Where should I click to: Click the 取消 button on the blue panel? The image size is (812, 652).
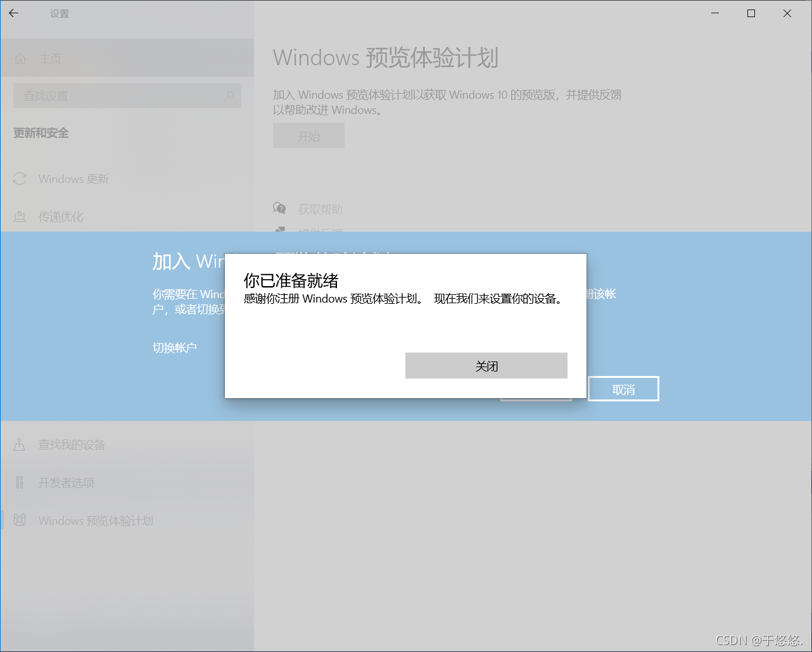click(x=623, y=389)
